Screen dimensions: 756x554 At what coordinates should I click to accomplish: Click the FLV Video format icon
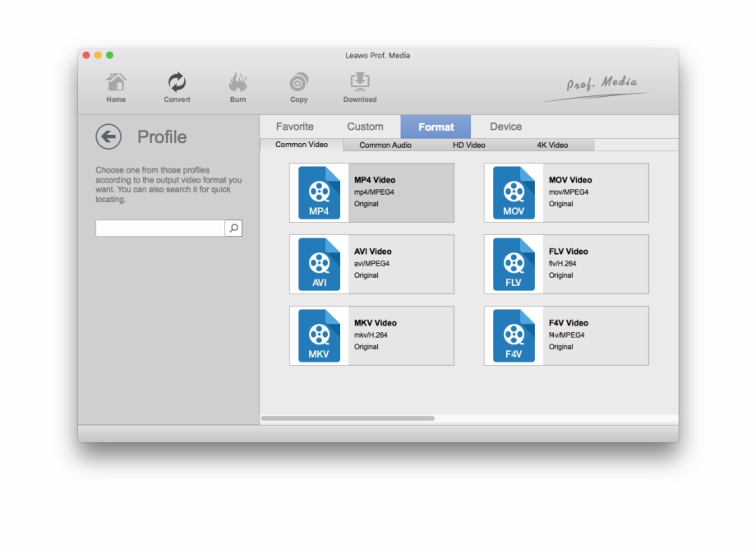click(513, 263)
